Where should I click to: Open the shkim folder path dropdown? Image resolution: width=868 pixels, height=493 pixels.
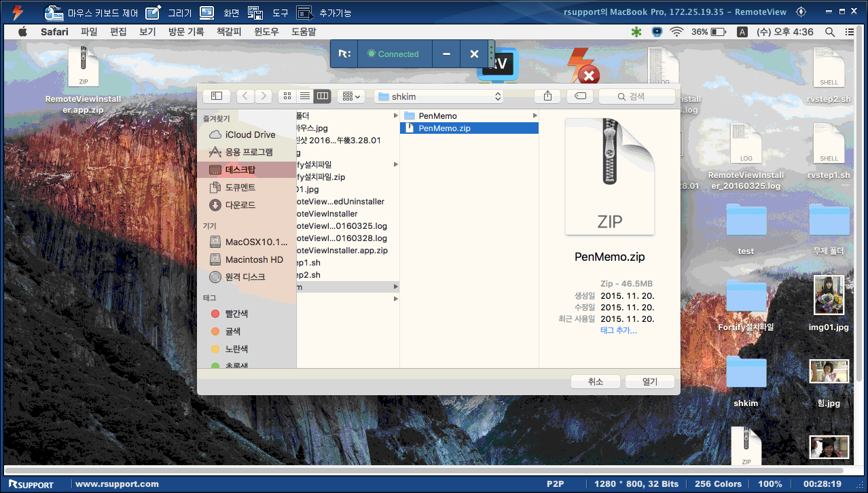(x=439, y=96)
